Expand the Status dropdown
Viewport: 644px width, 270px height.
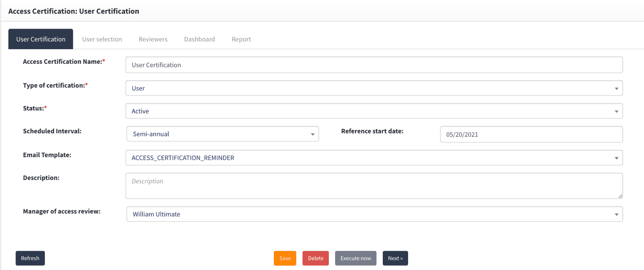pyautogui.click(x=374, y=111)
